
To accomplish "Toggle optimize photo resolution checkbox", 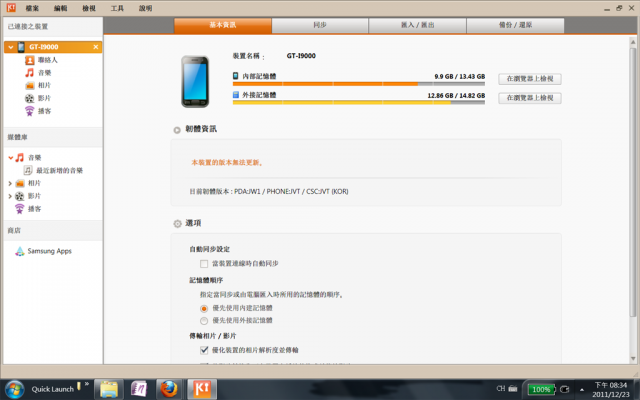I will click(204, 350).
